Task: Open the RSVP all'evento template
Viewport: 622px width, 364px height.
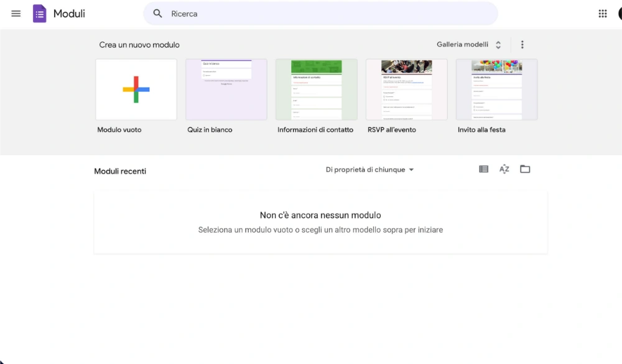Action: click(x=406, y=89)
